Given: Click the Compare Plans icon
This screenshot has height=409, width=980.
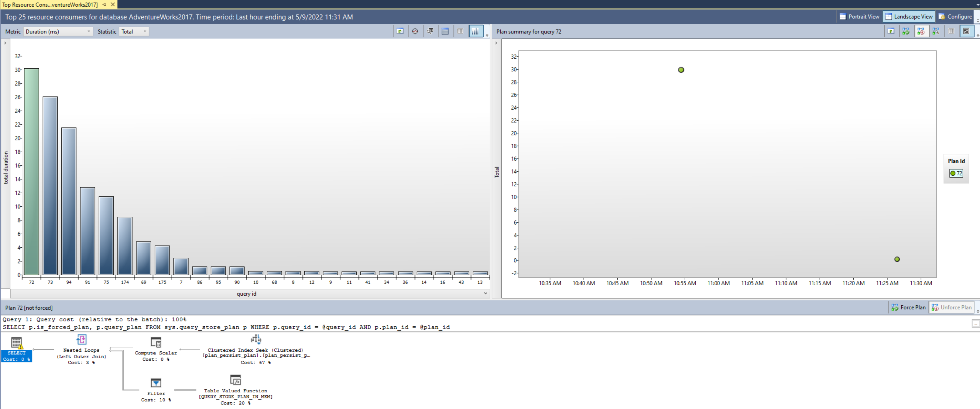Looking at the screenshot, I should pos(936,31).
